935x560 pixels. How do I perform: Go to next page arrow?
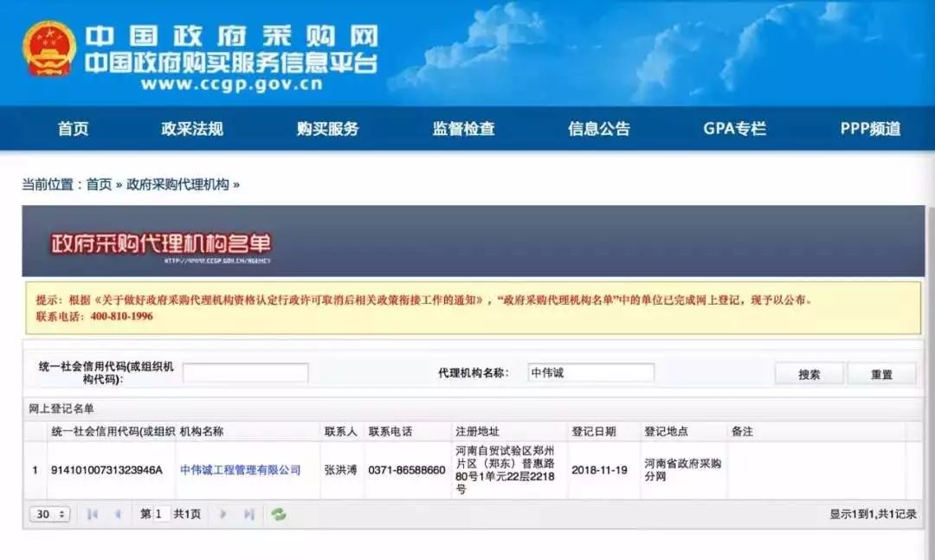coord(223,514)
